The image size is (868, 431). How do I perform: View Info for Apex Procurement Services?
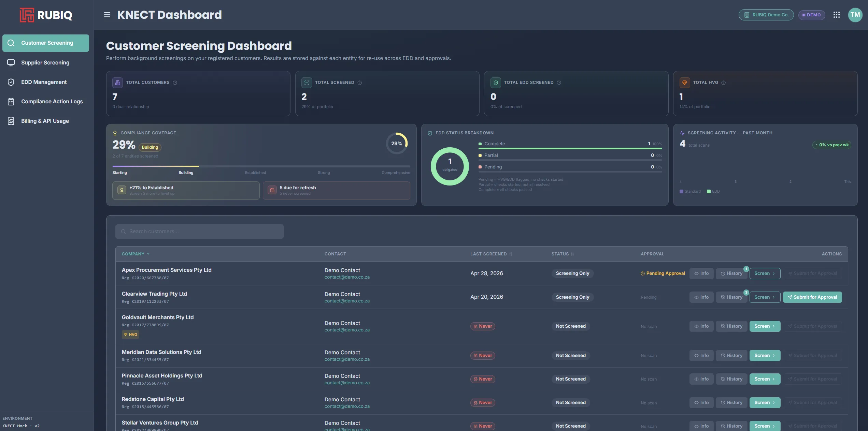(701, 273)
